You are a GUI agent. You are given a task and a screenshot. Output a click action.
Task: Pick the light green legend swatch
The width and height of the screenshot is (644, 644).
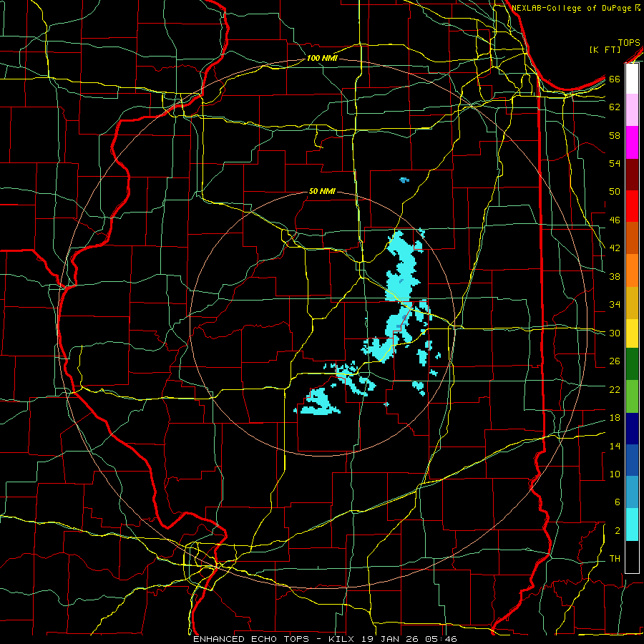pyautogui.click(x=632, y=396)
